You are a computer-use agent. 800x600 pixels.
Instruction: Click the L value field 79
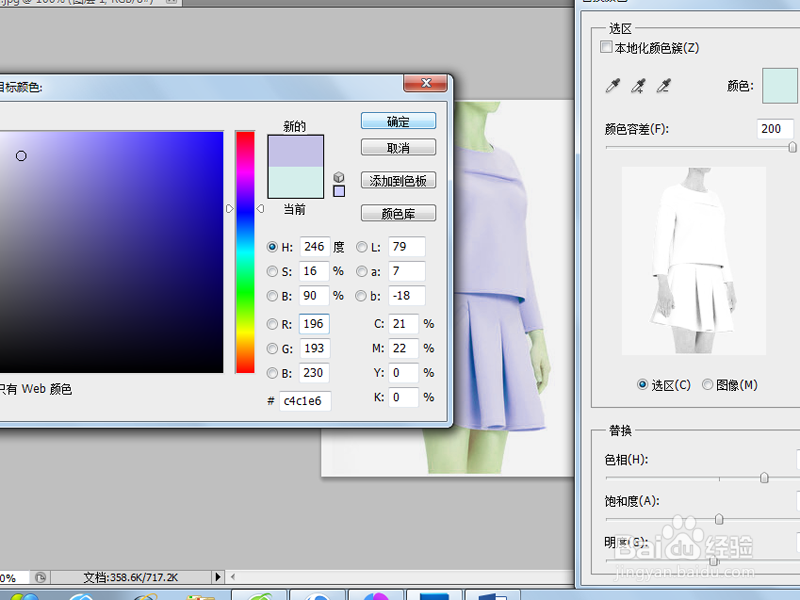pyautogui.click(x=407, y=246)
